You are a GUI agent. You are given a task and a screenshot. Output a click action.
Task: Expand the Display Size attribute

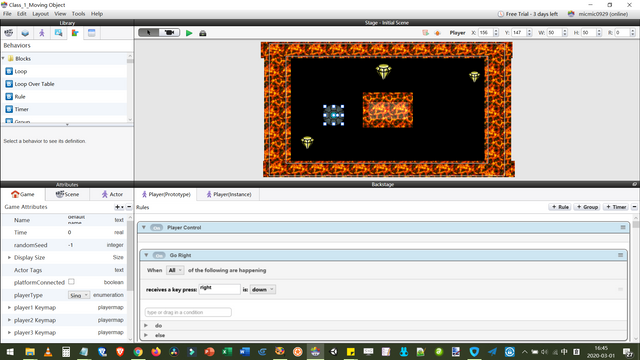pos(9,258)
